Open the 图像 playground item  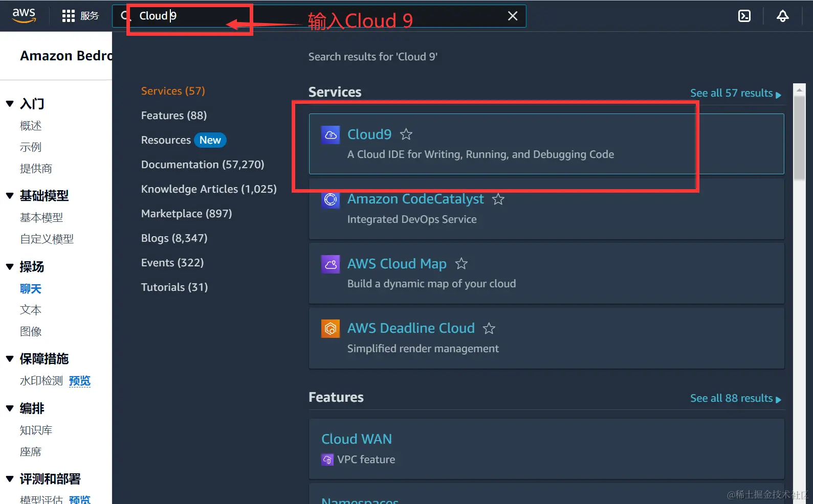[31, 332]
